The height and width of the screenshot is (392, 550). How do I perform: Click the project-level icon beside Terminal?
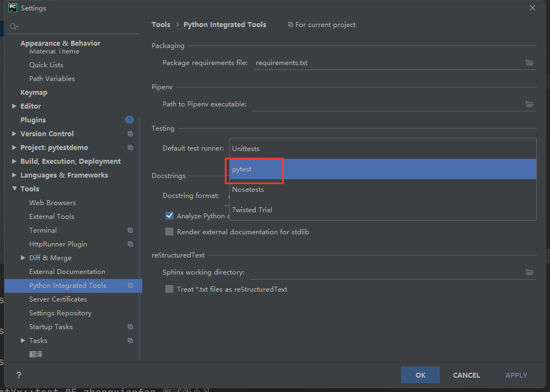[x=130, y=230]
